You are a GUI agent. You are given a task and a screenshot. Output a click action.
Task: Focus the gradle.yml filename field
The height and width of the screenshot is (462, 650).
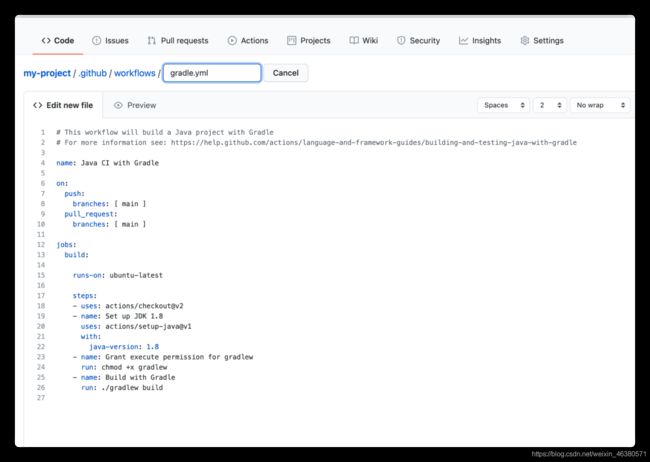[x=212, y=73]
